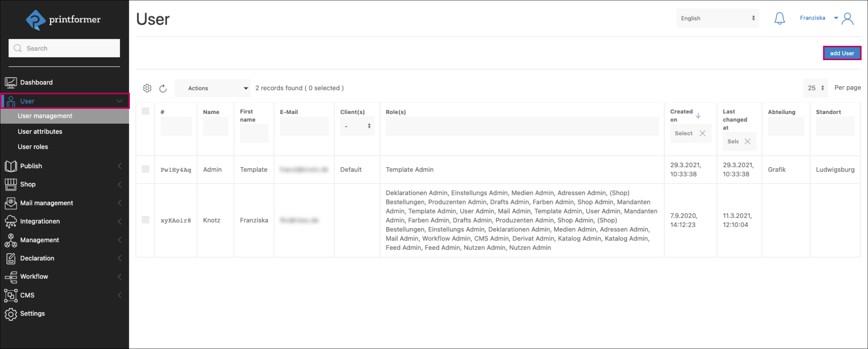The width and height of the screenshot is (868, 349).
Task: Click the printformer logo
Action: tap(63, 20)
